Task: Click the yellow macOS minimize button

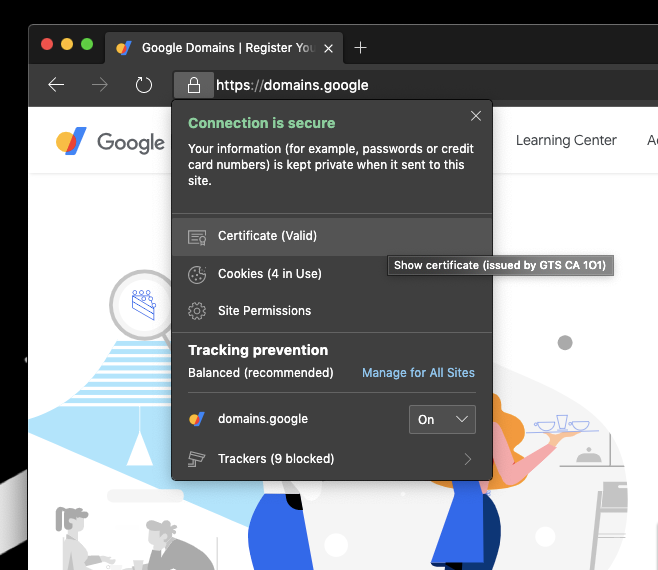Action: (x=67, y=44)
